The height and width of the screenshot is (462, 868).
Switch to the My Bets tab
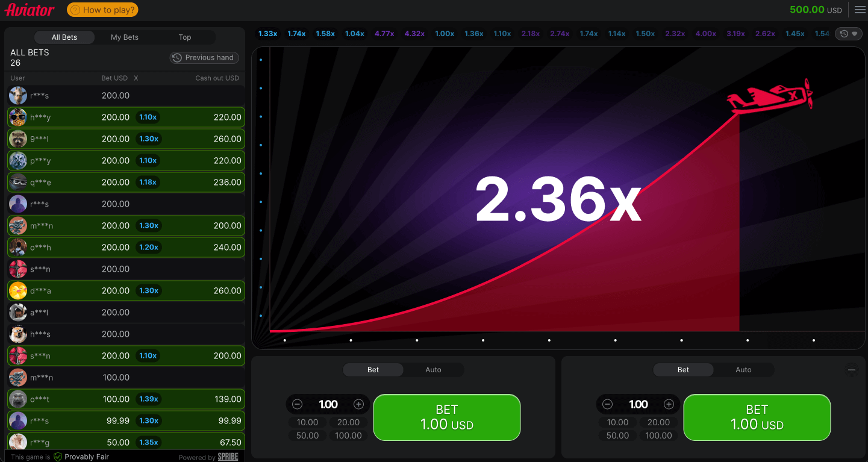pos(124,37)
